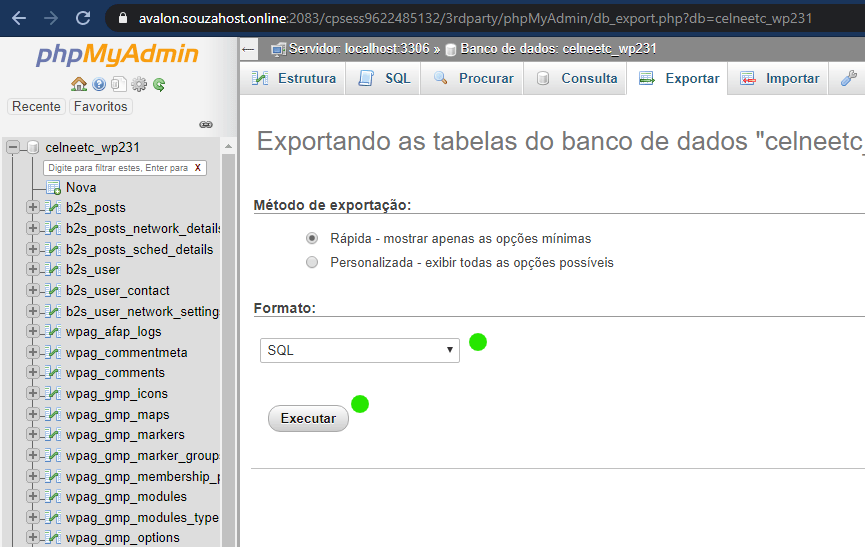This screenshot has height=547, width=865.
Task: Click the phpMyAdmin logo
Action: 118,55
